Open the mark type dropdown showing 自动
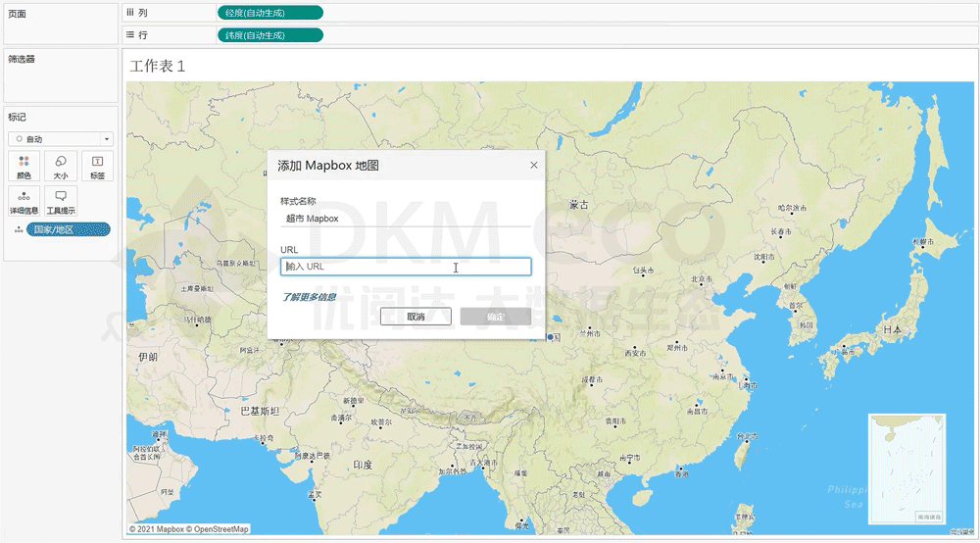Screen dimensions: 980x543 tap(61, 139)
